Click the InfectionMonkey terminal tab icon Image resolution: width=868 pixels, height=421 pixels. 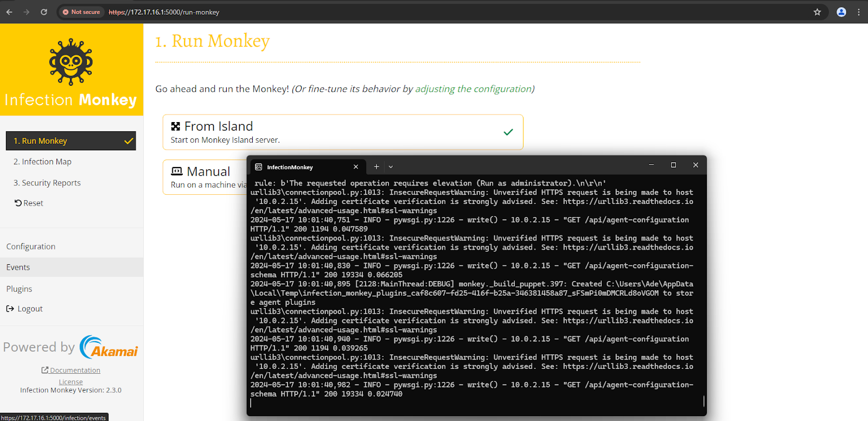coord(259,167)
